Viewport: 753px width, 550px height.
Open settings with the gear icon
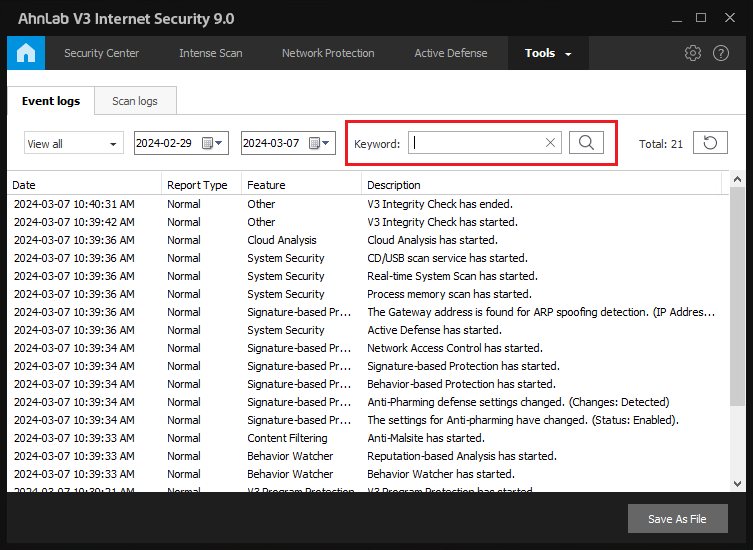[692, 53]
